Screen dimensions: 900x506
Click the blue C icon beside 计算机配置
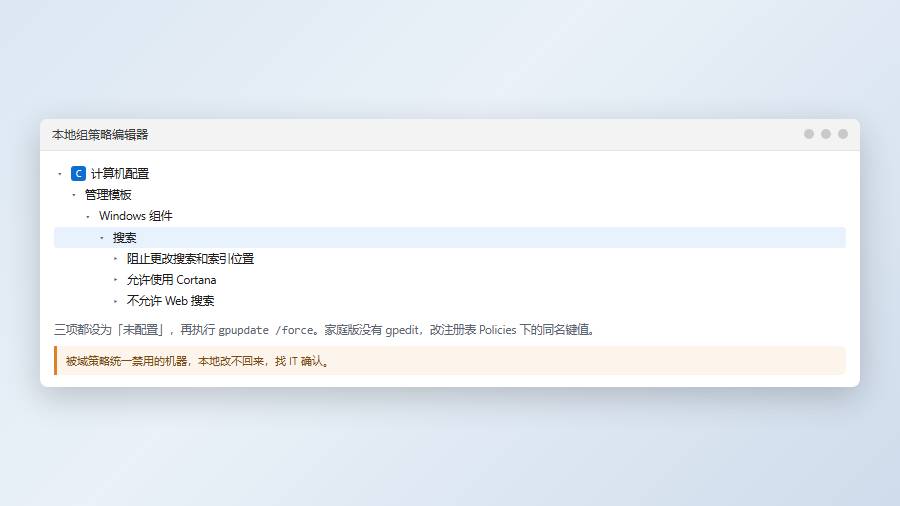[78, 173]
